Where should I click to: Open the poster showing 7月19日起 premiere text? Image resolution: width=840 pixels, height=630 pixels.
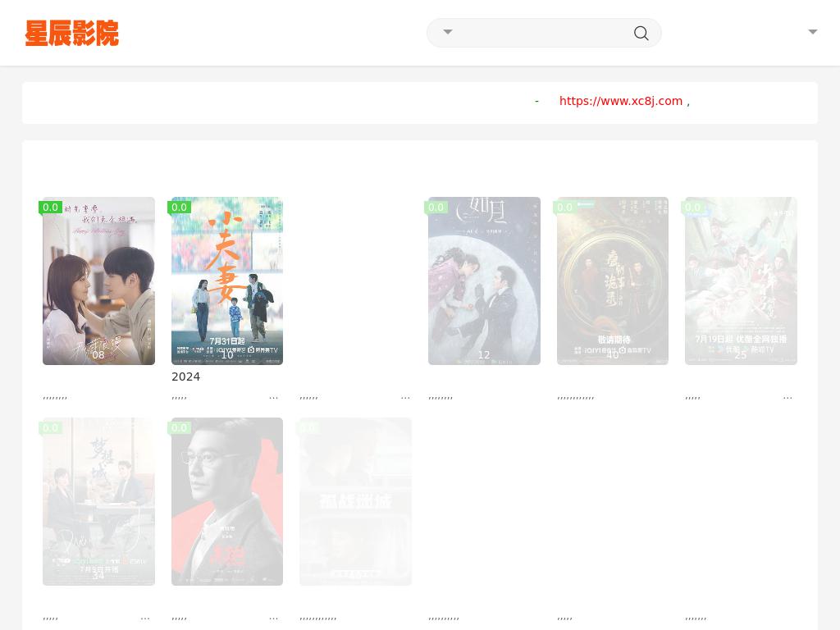pyautogui.click(x=741, y=281)
